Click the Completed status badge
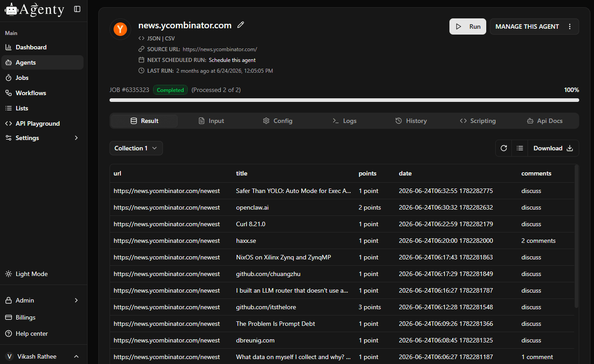The width and height of the screenshot is (594, 364). coord(170,90)
